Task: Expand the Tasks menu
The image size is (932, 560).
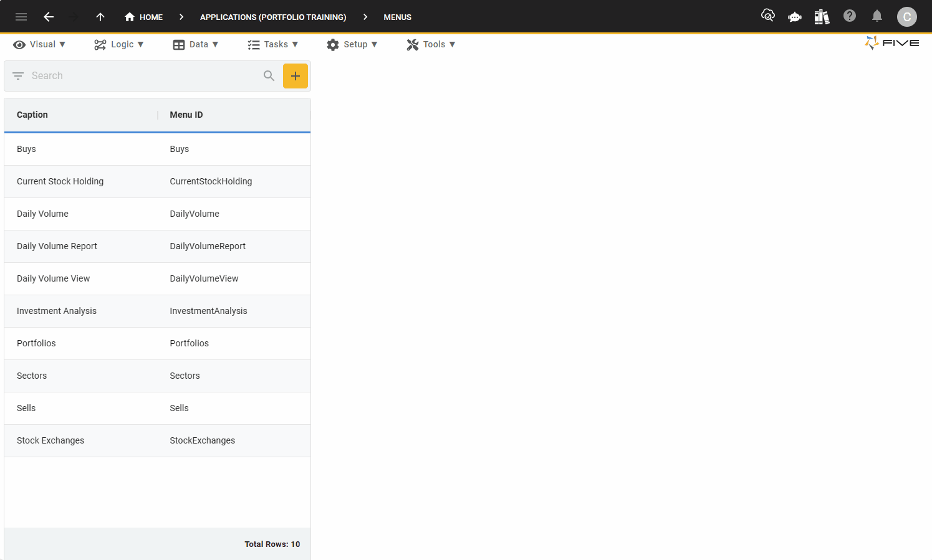Action: [273, 44]
